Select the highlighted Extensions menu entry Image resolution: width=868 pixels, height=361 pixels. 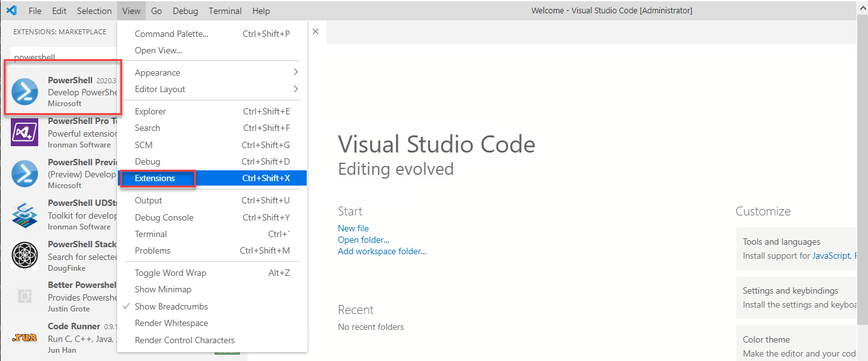pos(212,178)
